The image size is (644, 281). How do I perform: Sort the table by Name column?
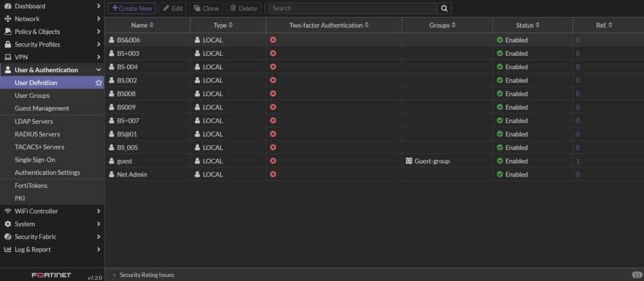(152, 25)
